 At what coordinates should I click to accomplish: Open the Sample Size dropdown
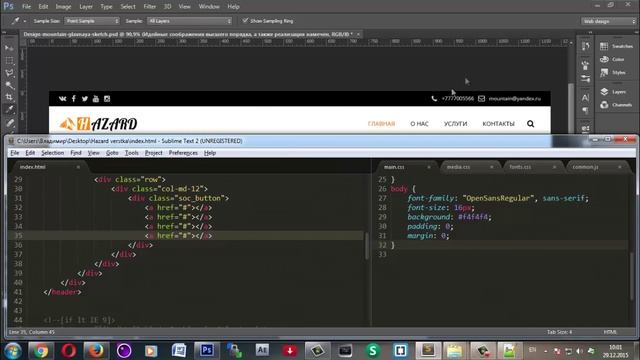pyautogui.click(x=92, y=21)
